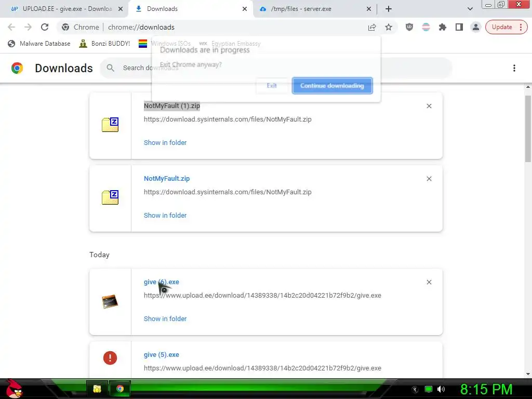532x399 pixels.
Task: Click the give (6).exe file icon
Action: [110, 301]
